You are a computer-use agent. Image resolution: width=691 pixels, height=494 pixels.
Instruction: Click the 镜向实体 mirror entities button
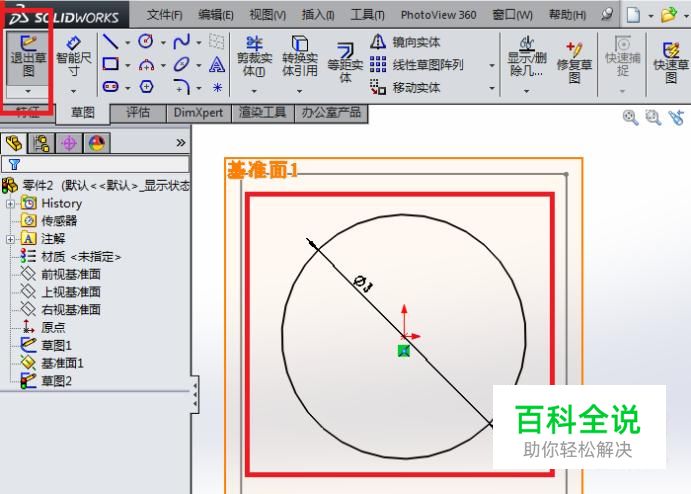(405, 42)
